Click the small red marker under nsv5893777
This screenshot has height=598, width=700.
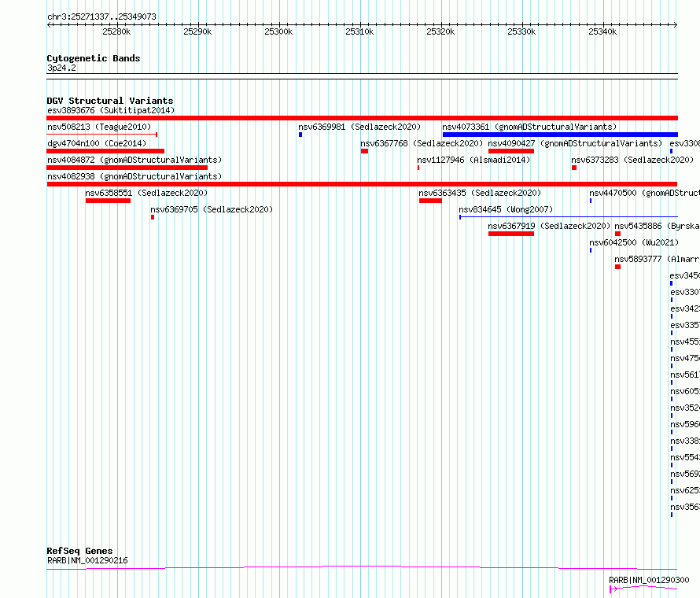[x=618, y=267]
